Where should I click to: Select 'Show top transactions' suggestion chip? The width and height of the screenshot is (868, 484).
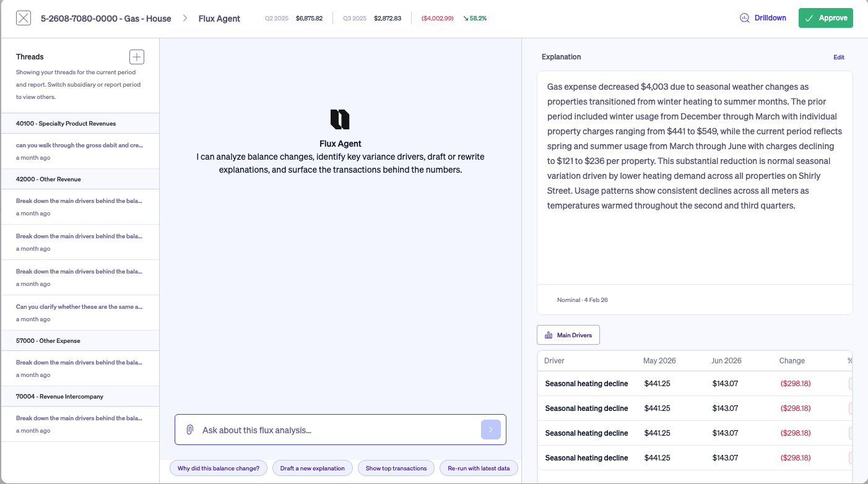pos(396,469)
